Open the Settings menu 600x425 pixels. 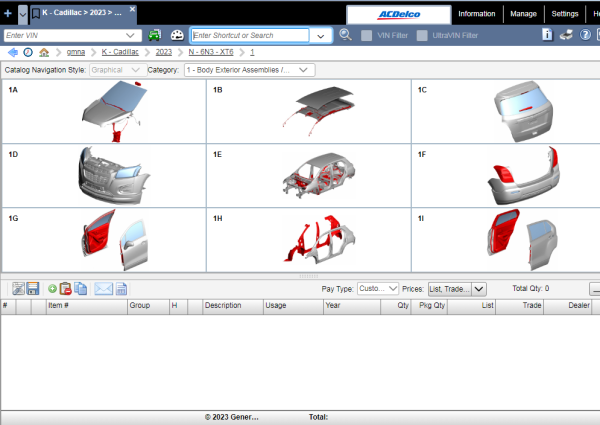[564, 14]
